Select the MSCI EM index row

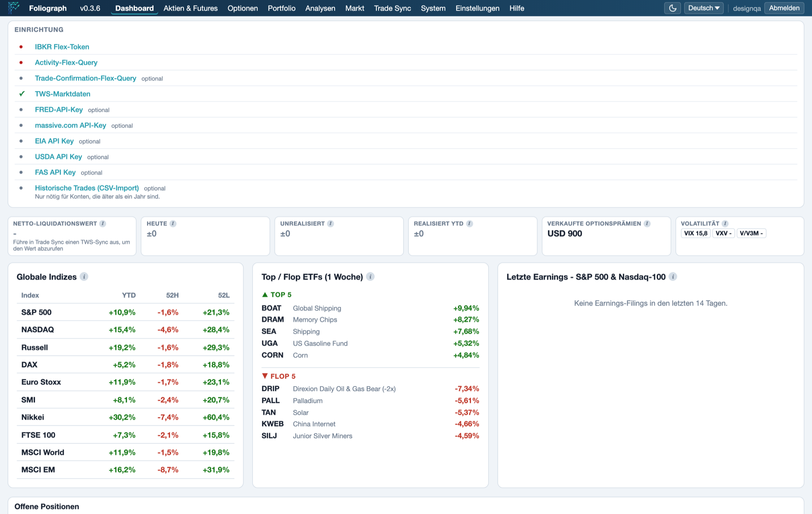click(125, 470)
